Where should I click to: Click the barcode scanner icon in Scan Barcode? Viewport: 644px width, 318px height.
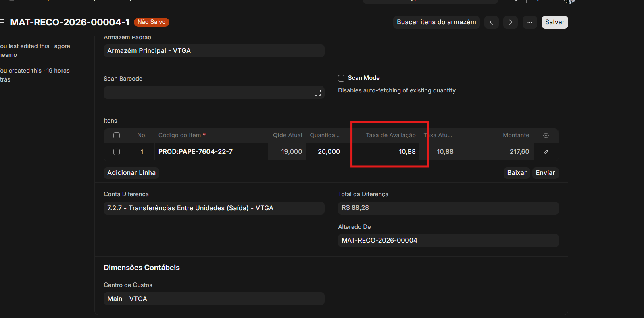click(317, 93)
